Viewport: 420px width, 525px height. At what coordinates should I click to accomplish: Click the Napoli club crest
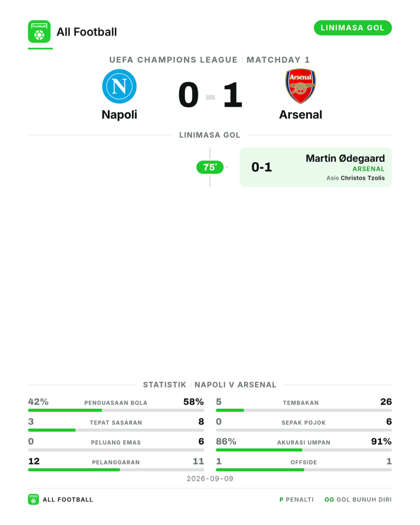click(x=119, y=86)
